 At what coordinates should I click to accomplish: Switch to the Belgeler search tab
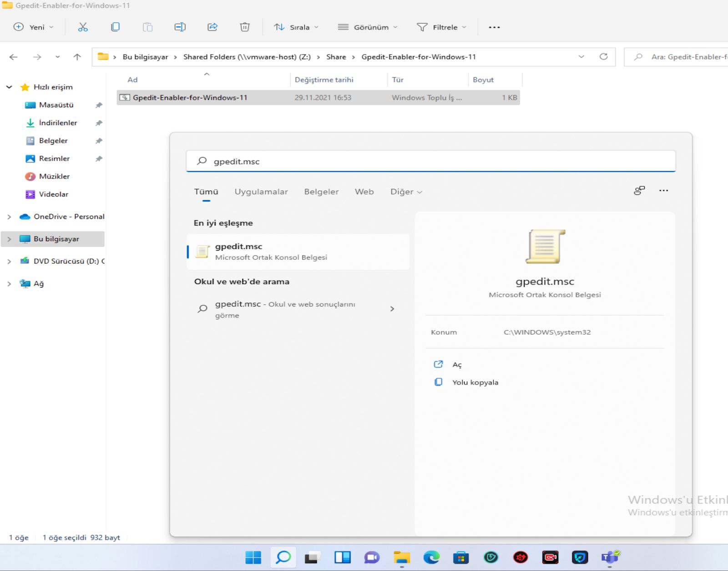pyautogui.click(x=321, y=192)
